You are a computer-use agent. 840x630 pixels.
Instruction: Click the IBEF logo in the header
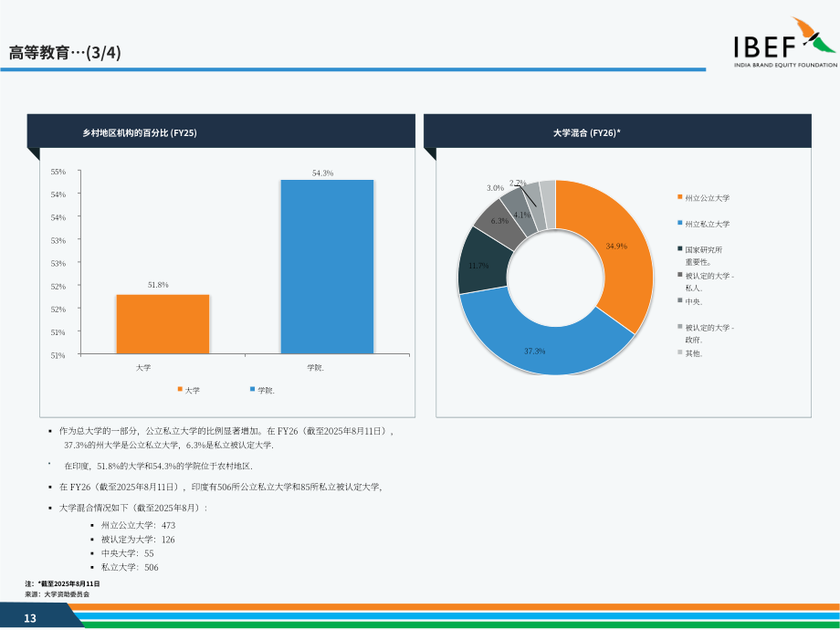(785, 42)
